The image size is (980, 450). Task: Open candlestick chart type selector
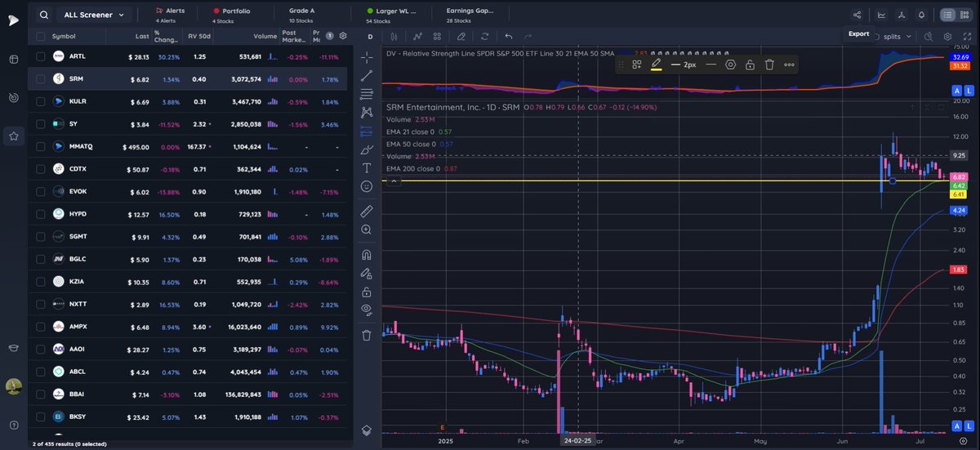click(x=394, y=37)
